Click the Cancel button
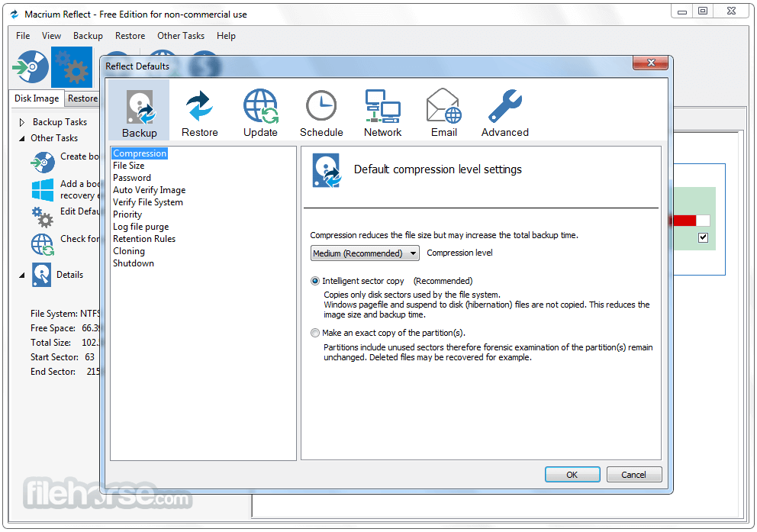This screenshot has height=532, width=757. 633,475
